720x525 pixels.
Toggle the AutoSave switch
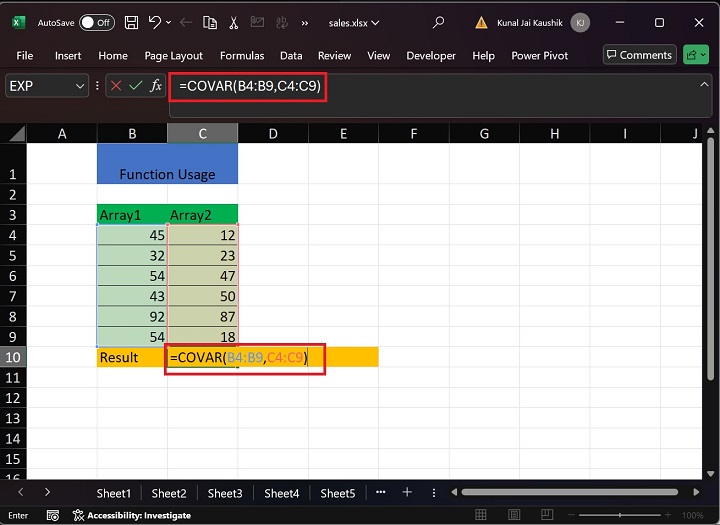click(x=97, y=23)
